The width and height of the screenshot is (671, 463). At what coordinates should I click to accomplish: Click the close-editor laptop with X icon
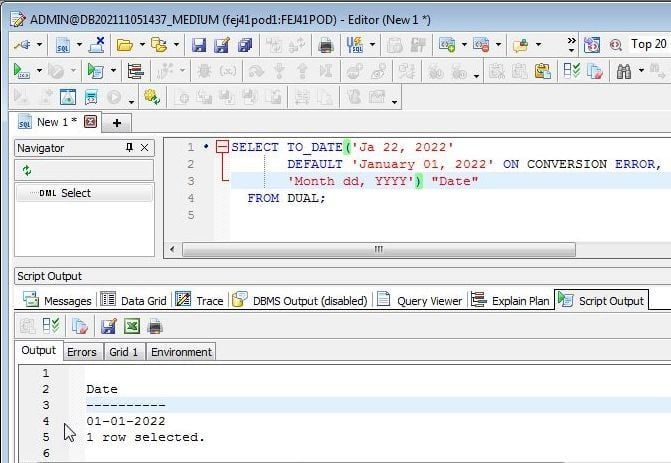(97, 45)
